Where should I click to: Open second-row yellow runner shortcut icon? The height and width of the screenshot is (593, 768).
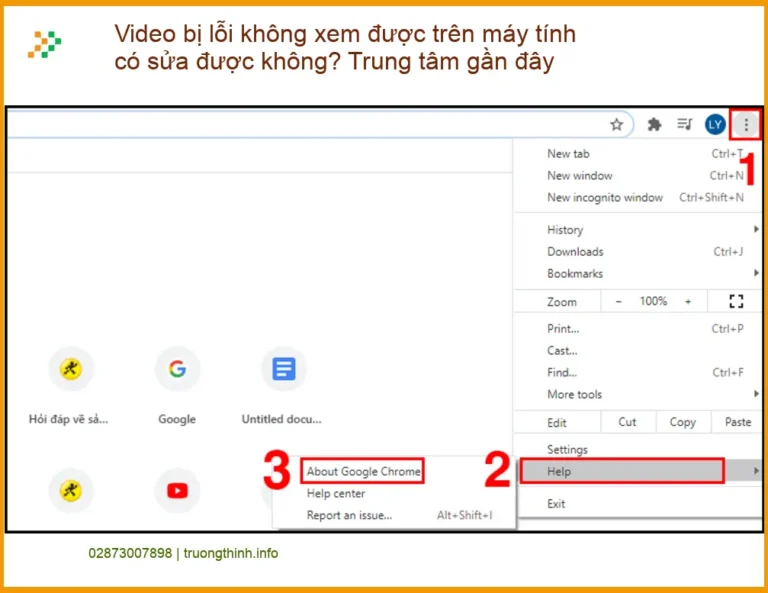(x=71, y=490)
